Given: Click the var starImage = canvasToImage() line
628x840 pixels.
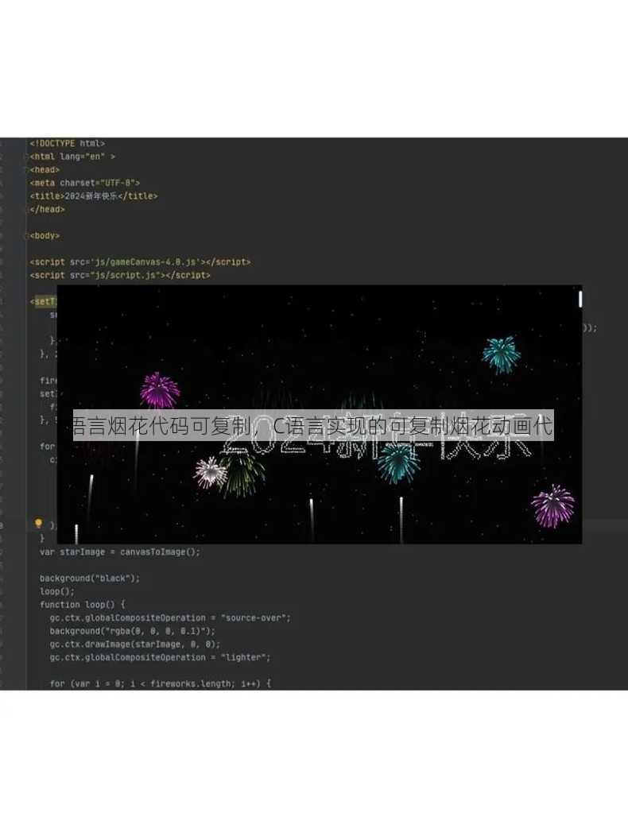Looking at the screenshot, I should point(119,552).
